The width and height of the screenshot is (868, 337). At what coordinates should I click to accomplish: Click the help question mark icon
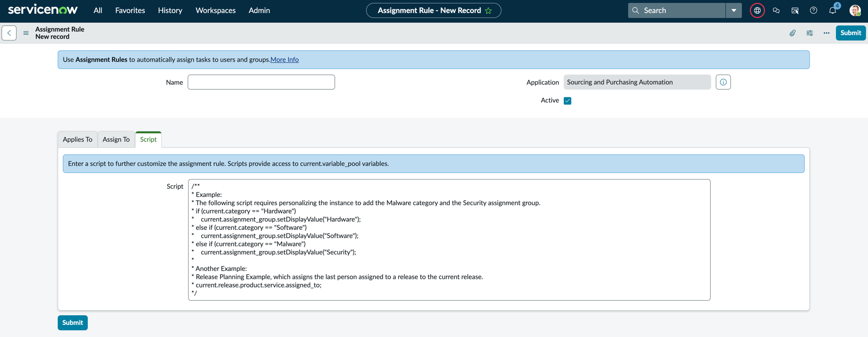click(813, 10)
